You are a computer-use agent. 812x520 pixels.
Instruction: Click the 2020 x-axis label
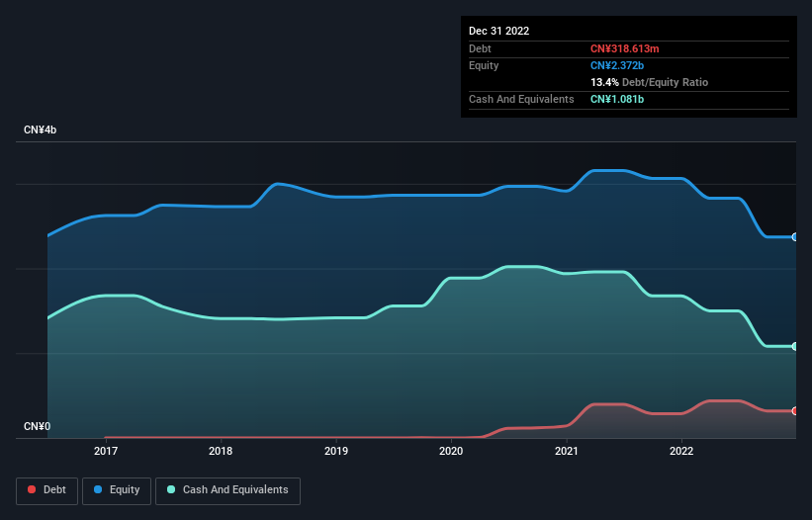[451, 451]
